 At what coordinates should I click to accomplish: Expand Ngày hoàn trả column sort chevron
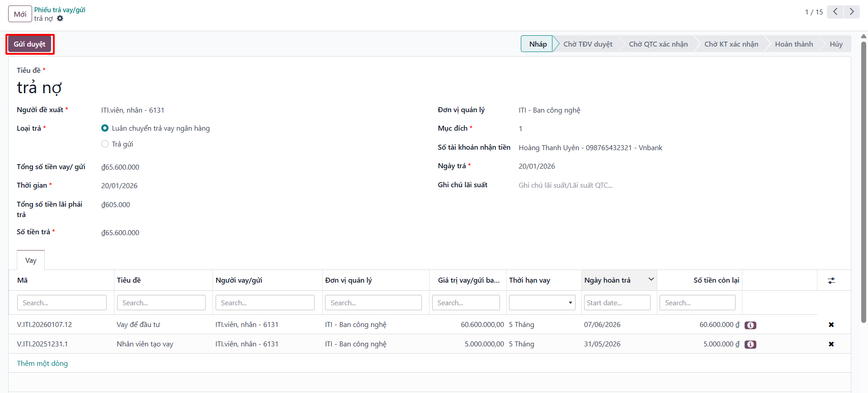pos(651,279)
